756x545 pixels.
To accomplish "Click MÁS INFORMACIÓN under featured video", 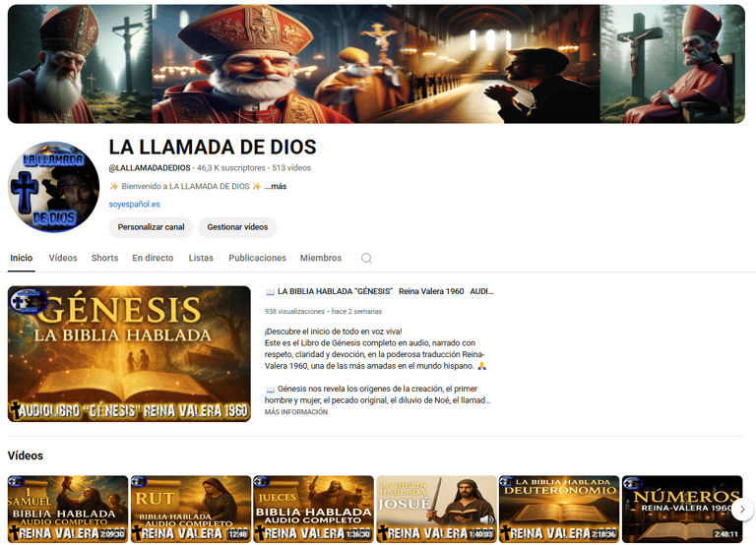I will 296,412.
